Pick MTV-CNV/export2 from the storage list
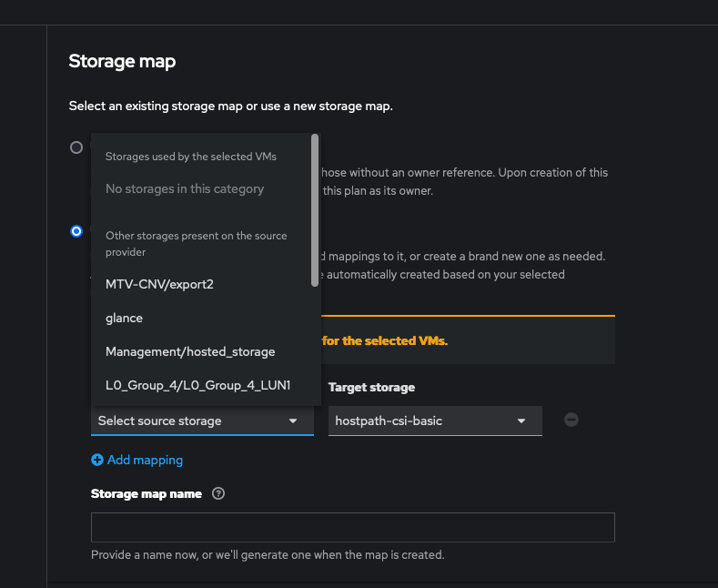Image resolution: width=718 pixels, height=588 pixels. [159, 284]
